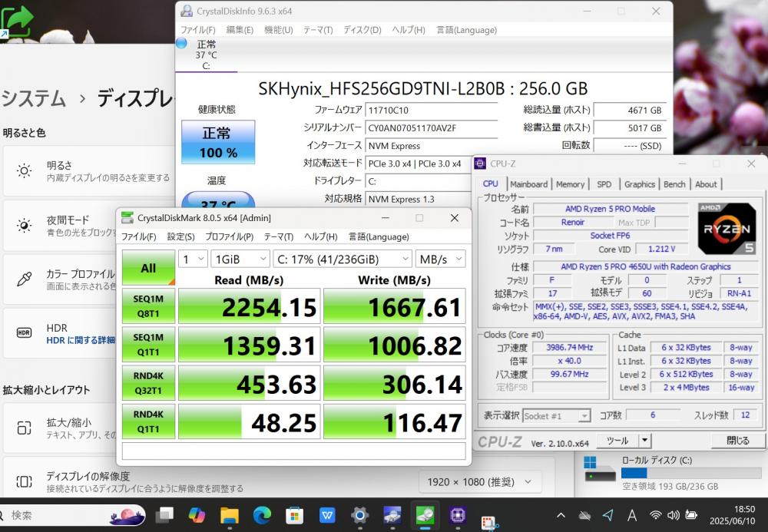The image size is (768, 532).
Task: Switch to CPU-Z on the taskbar
Action: point(458,515)
